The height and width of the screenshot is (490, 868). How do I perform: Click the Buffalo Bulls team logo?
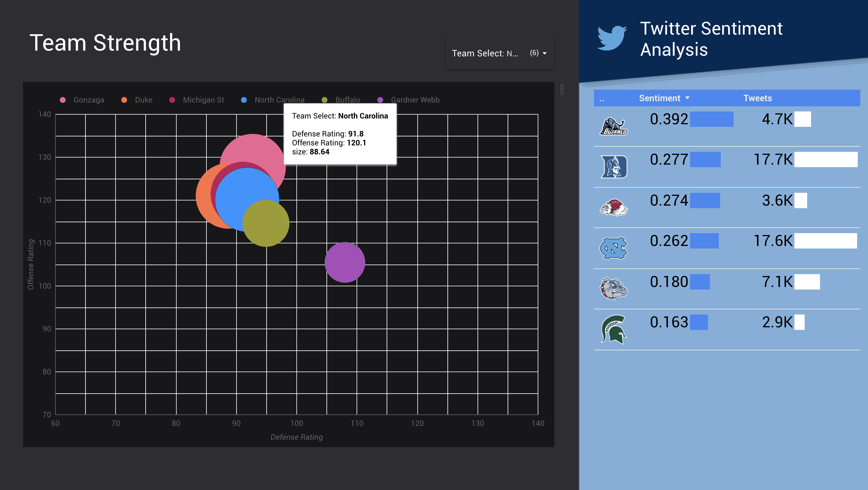click(x=614, y=126)
